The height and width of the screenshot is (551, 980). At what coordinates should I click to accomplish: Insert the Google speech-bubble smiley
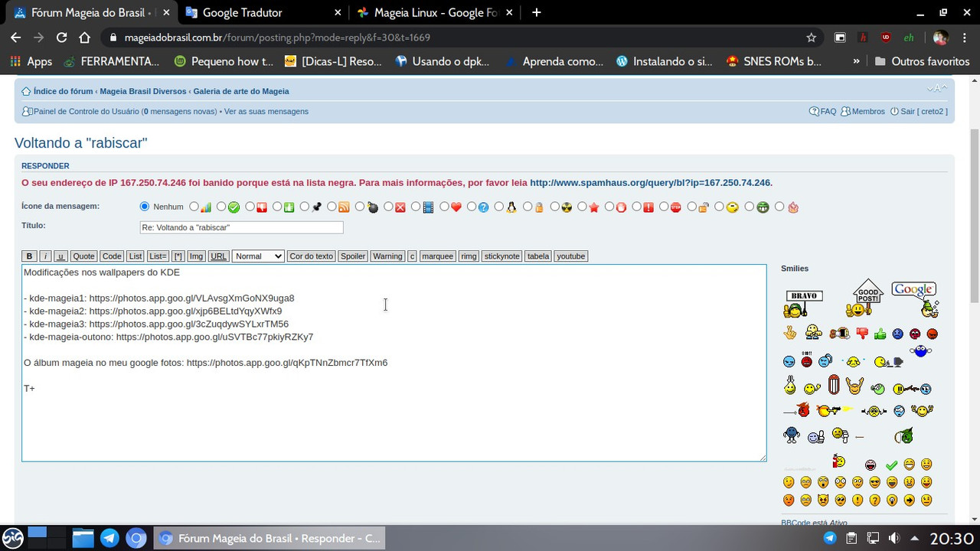pyautogui.click(x=916, y=299)
